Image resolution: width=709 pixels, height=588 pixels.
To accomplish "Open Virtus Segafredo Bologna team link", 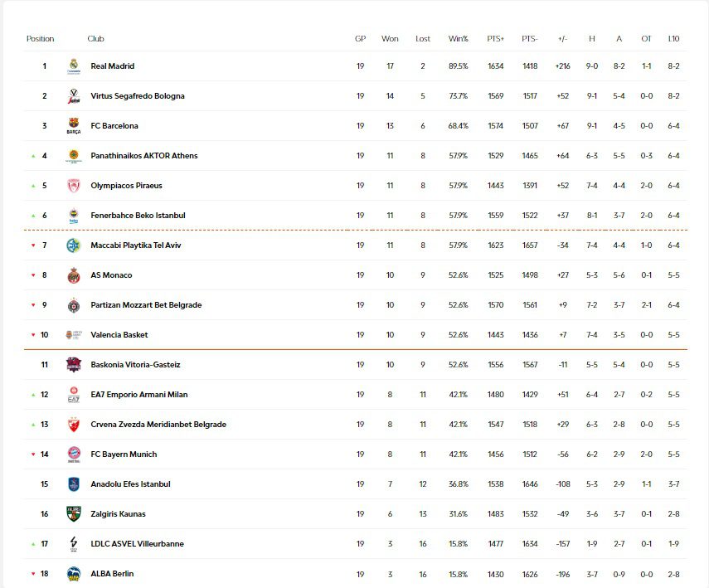I will point(138,96).
